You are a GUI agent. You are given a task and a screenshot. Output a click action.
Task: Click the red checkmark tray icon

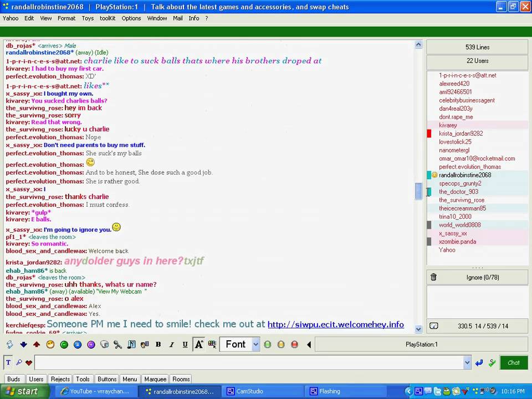[465, 391]
